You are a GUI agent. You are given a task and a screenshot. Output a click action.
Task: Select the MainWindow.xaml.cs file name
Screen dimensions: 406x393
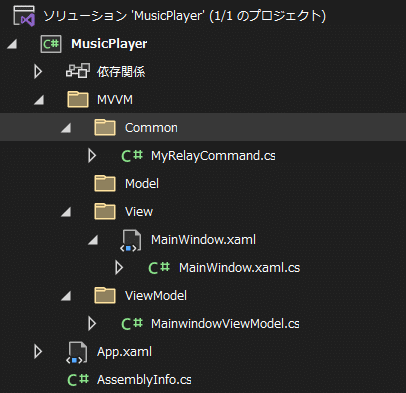tap(239, 268)
